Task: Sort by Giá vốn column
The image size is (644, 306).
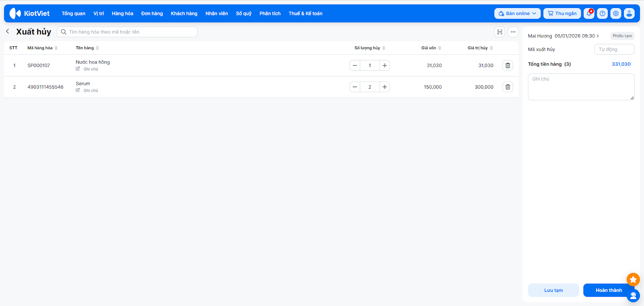Action: (x=431, y=48)
